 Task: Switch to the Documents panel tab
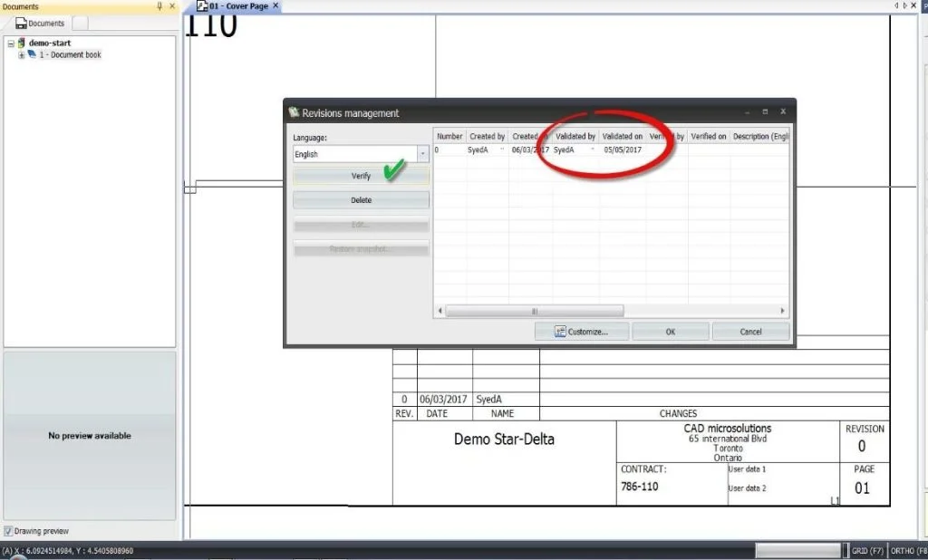[x=39, y=23]
